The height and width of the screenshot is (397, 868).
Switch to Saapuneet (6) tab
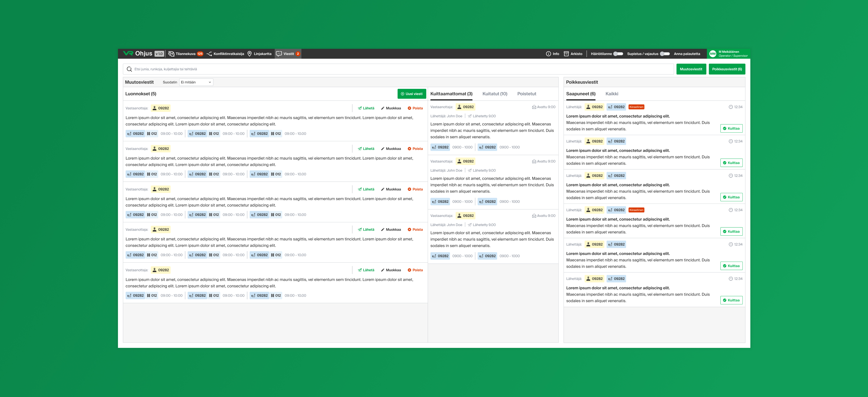coord(581,94)
